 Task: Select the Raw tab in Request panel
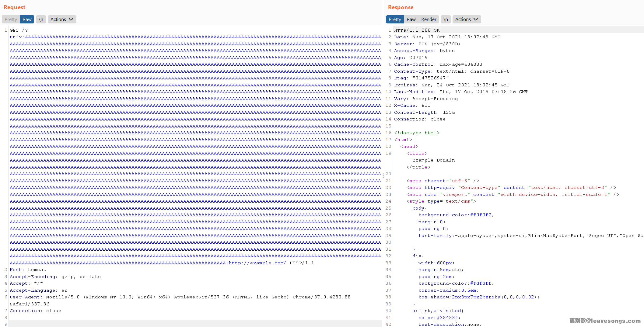click(x=27, y=19)
